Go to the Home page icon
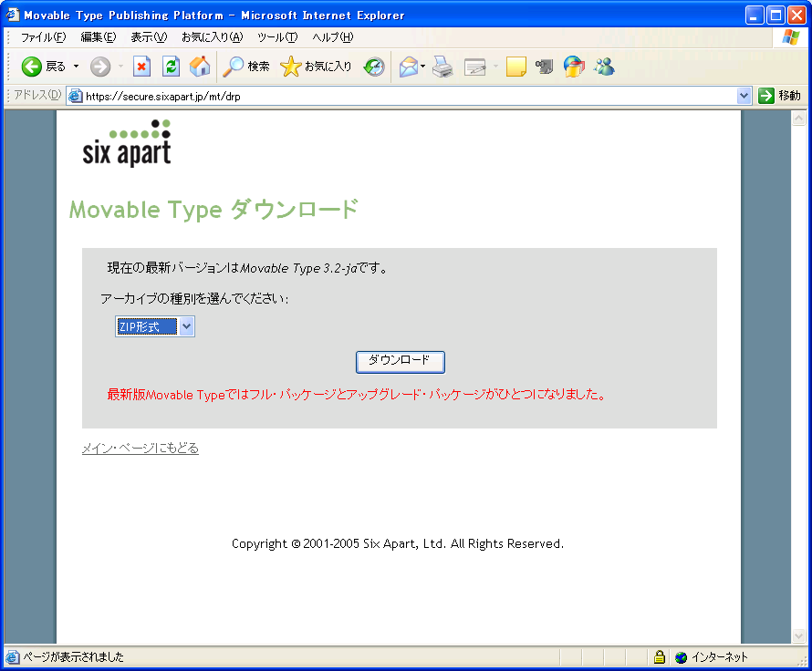This screenshot has height=671, width=812. 200,67
